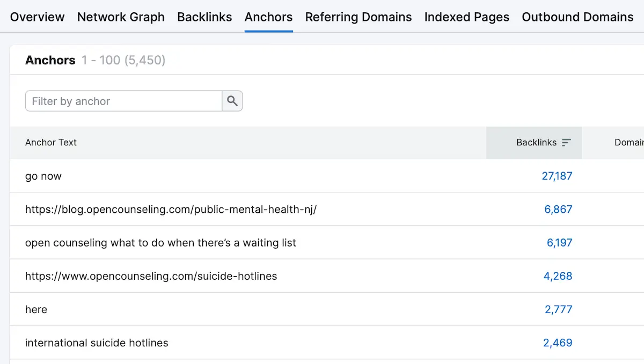
Task: Select the "international suicide hotlines" anchor row
Action: [x=97, y=343]
